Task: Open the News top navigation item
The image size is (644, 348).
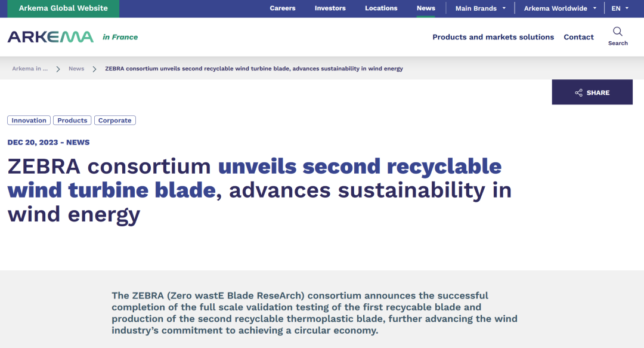Action: tap(426, 8)
